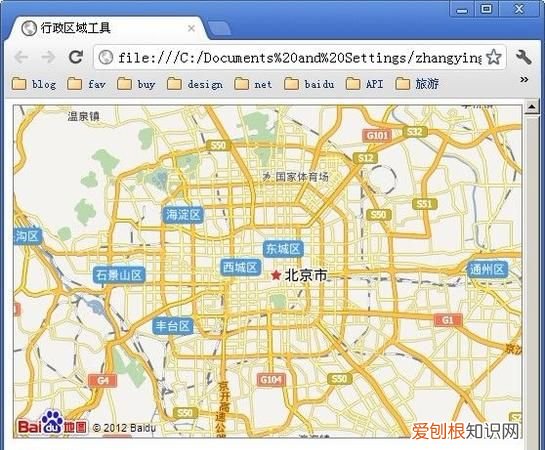Click the G4 highway shield
The height and width of the screenshot is (450, 545).
[103, 381]
